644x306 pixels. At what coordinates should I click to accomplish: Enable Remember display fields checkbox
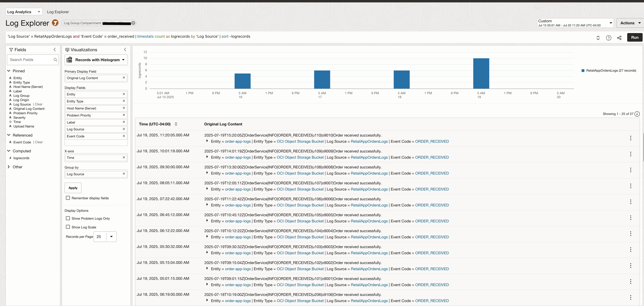tap(68, 198)
